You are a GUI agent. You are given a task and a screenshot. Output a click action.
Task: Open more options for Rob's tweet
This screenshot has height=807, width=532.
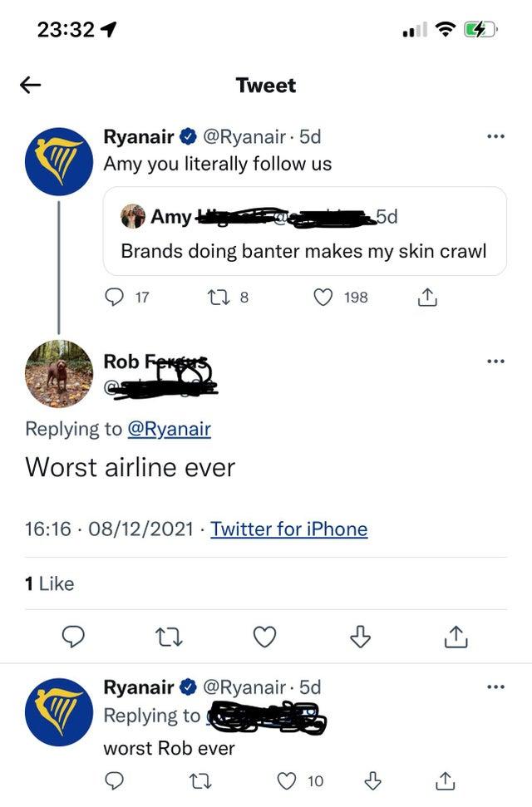click(496, 362)
